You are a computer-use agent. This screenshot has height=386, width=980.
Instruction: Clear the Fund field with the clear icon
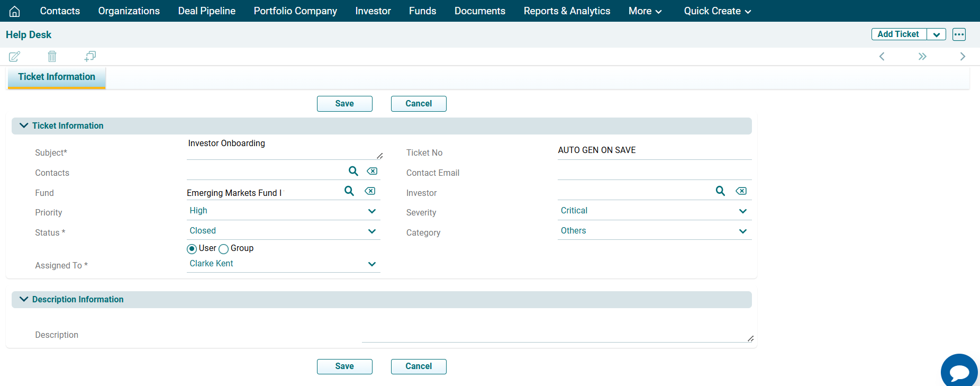(370, 191)
